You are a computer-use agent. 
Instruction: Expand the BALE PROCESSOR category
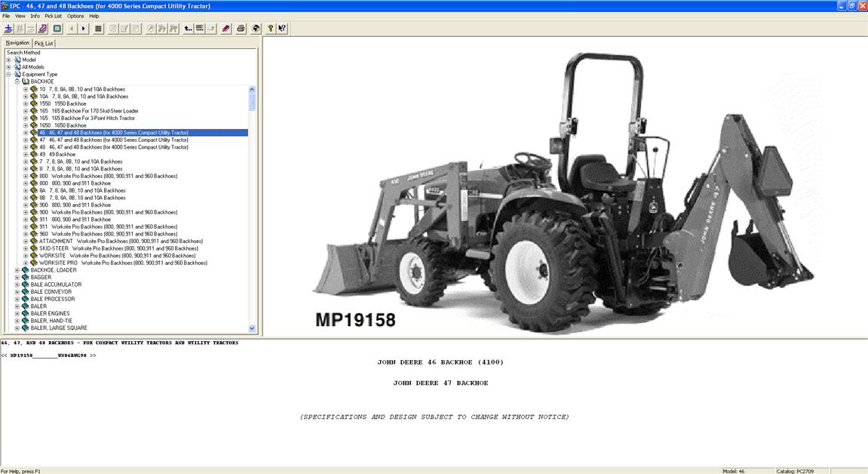coord(17,299)
